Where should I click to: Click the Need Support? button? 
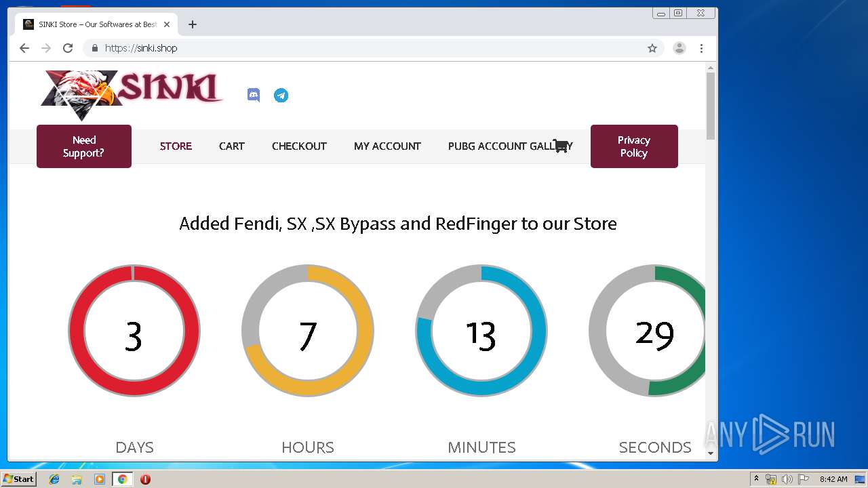point(84,146)
